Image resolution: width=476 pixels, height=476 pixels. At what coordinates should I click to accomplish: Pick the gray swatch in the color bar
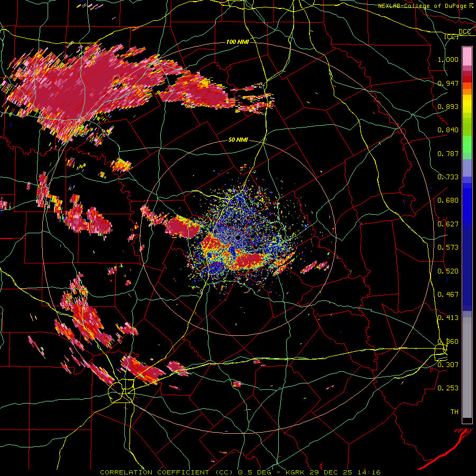pos(467,368)
